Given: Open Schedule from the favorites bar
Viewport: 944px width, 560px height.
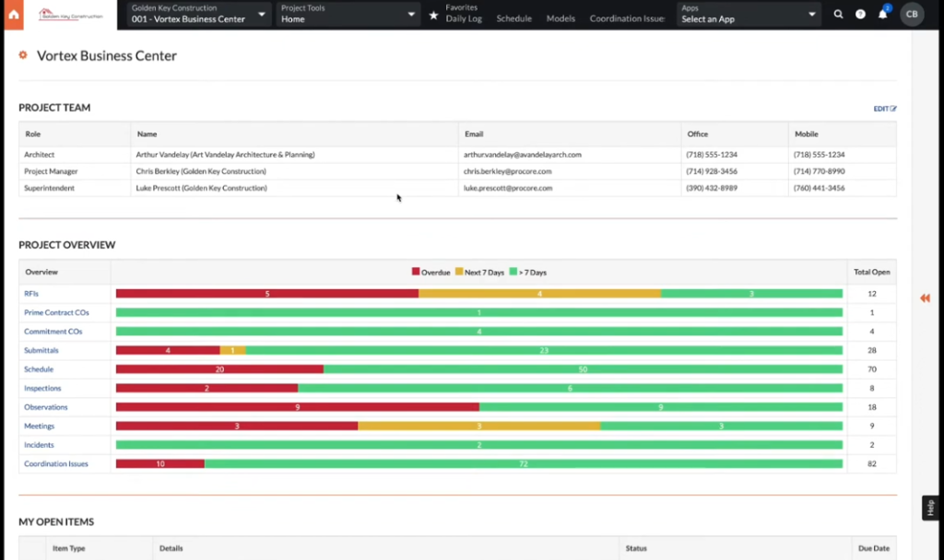Looking at the screenshot, I should point(513,18).
